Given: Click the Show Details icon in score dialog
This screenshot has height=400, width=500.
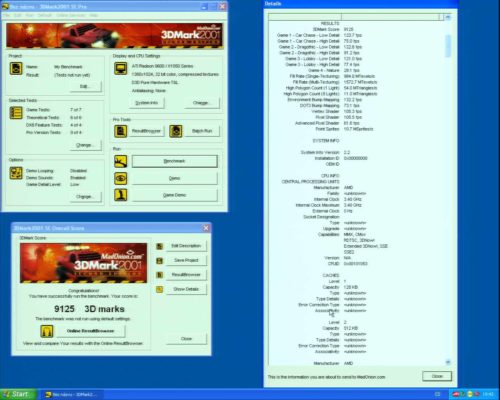Looking at the screenshot, I should point(160,289).
